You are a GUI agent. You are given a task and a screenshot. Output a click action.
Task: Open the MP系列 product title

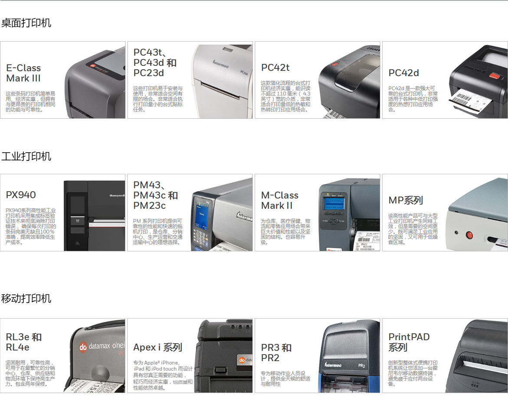point(406,201)
